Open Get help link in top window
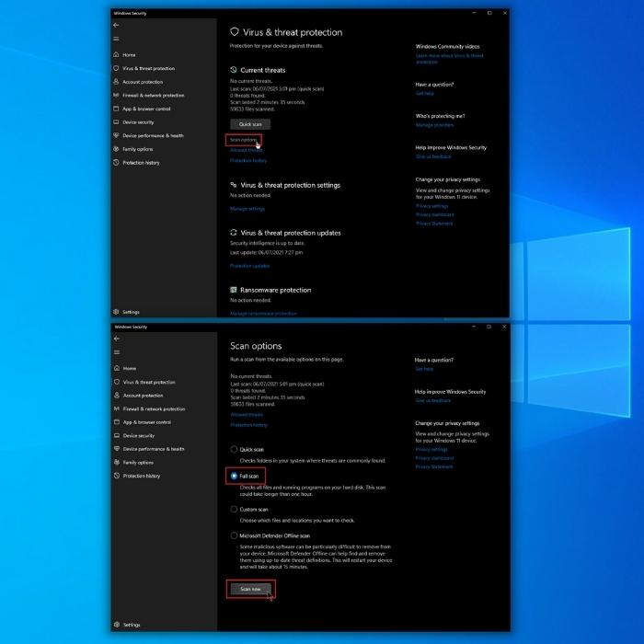Viewport: 644px width, 644px height. (x=425, y=93)
